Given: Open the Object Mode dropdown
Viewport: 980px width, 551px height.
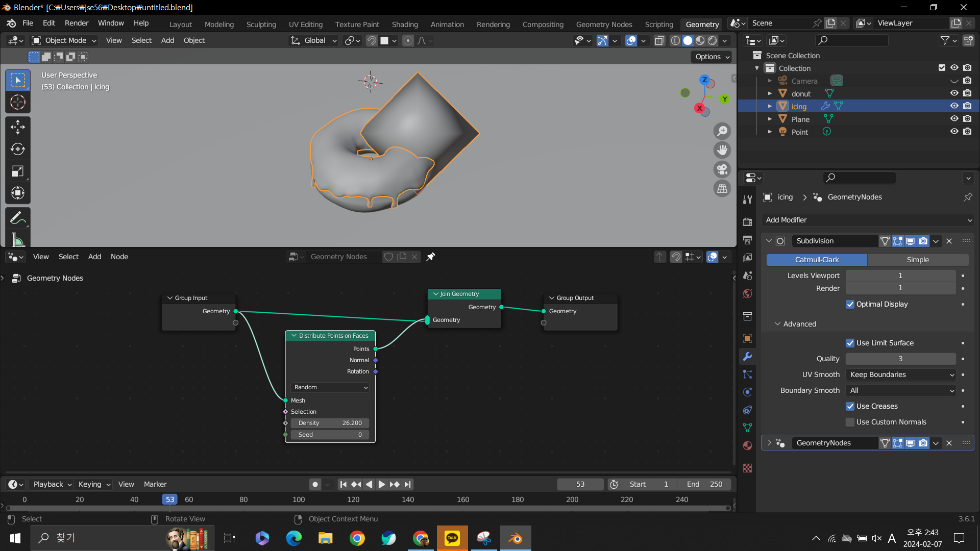Looking at the screenshot, I should coord(64,40).
